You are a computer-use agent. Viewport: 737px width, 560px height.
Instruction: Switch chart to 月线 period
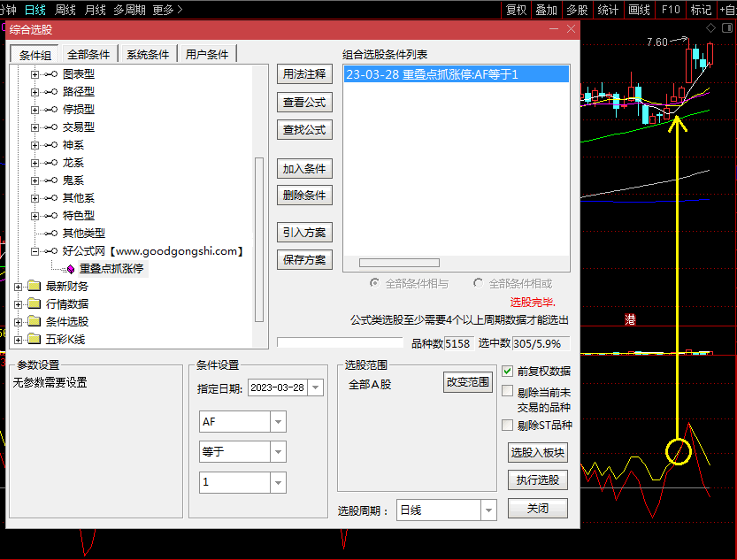[95, 10]
